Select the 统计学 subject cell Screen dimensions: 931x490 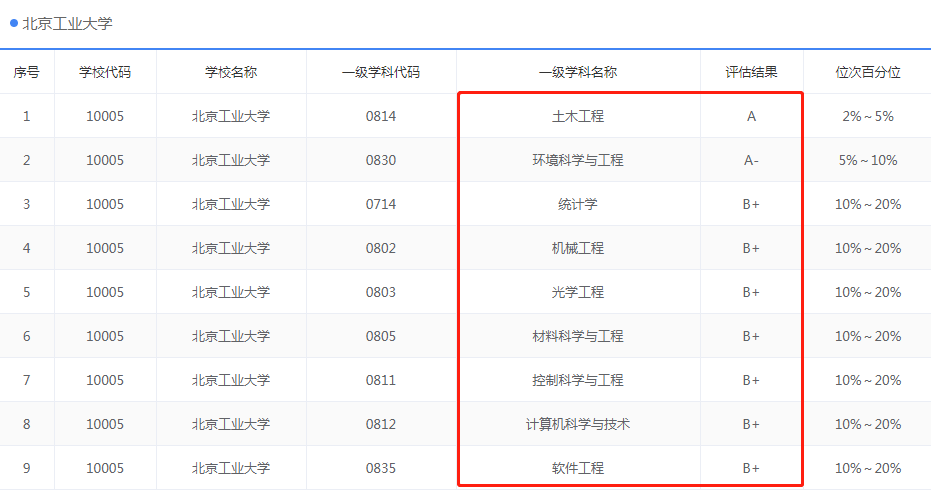click(x=578, y=204)
